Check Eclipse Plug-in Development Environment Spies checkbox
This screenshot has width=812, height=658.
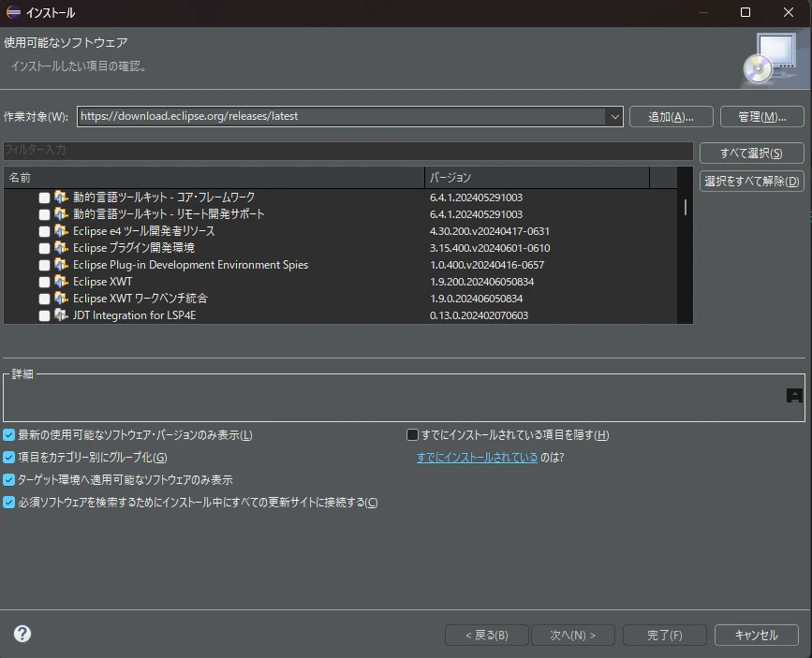45,265
